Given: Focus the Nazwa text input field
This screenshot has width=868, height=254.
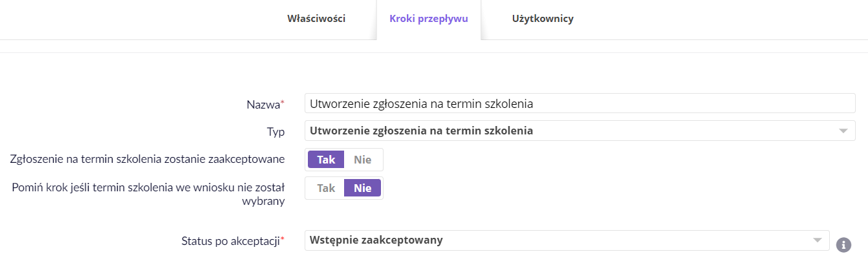Looking at the screenshot, I should (580, 103).
